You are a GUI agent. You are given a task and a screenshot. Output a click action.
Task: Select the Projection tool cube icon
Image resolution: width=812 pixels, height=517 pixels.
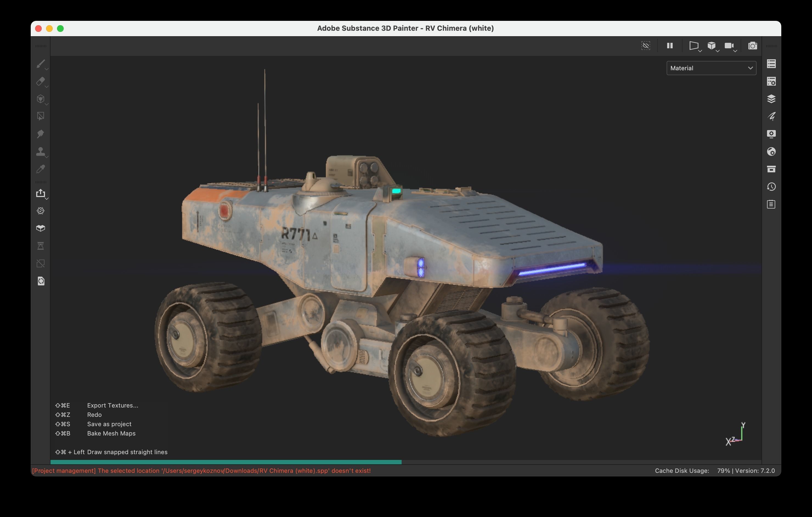tap(40, 99)
